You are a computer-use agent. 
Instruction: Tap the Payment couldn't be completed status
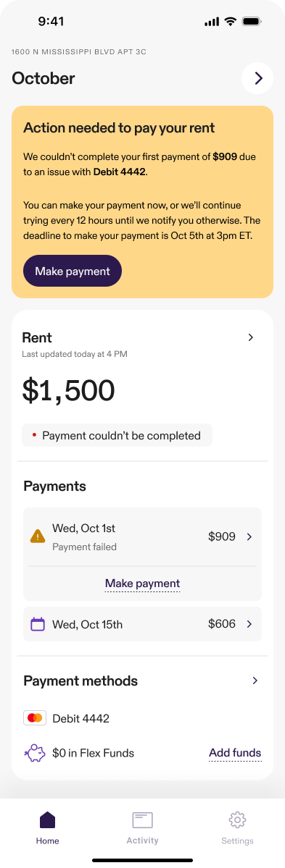tap(117, 435)
